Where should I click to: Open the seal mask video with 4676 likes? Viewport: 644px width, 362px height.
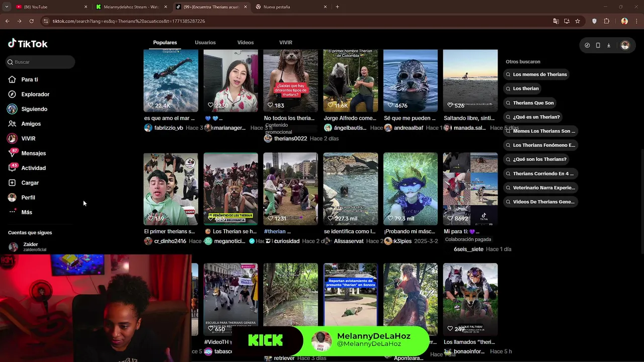click(411, 80)
